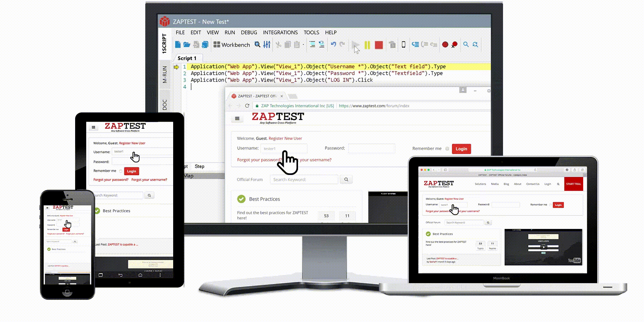The width and height of the screenshot is (644, 322).
Task: Open the VIEW menu
Action: pos(213,32)
